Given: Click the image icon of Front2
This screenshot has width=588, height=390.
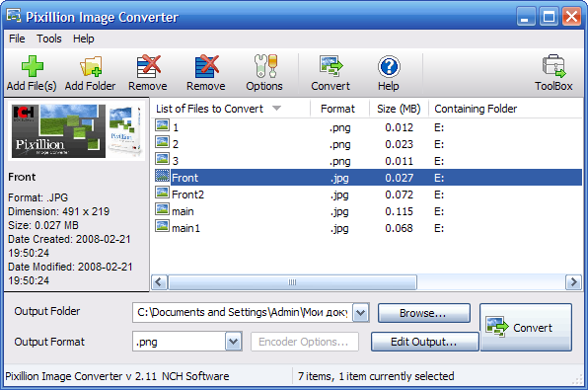Looking at the screenshot, I should click(x=163, y=193).
